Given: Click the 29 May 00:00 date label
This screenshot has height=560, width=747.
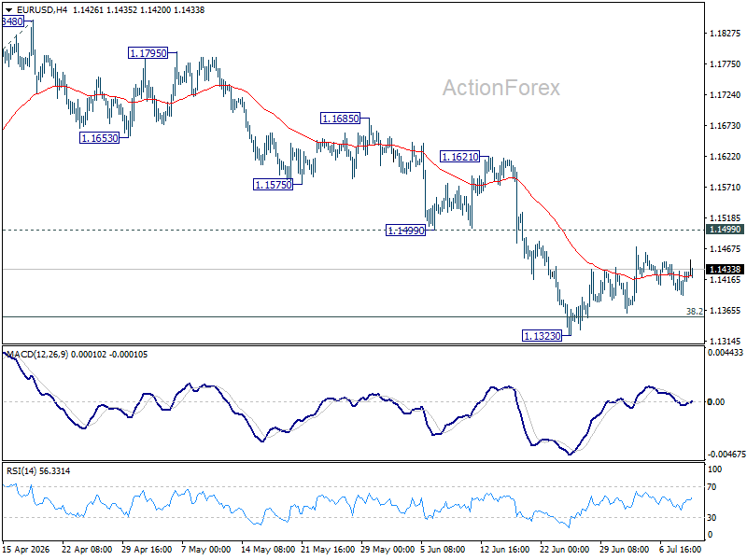Looking at the screenshot, I should (x=388, y=549).
